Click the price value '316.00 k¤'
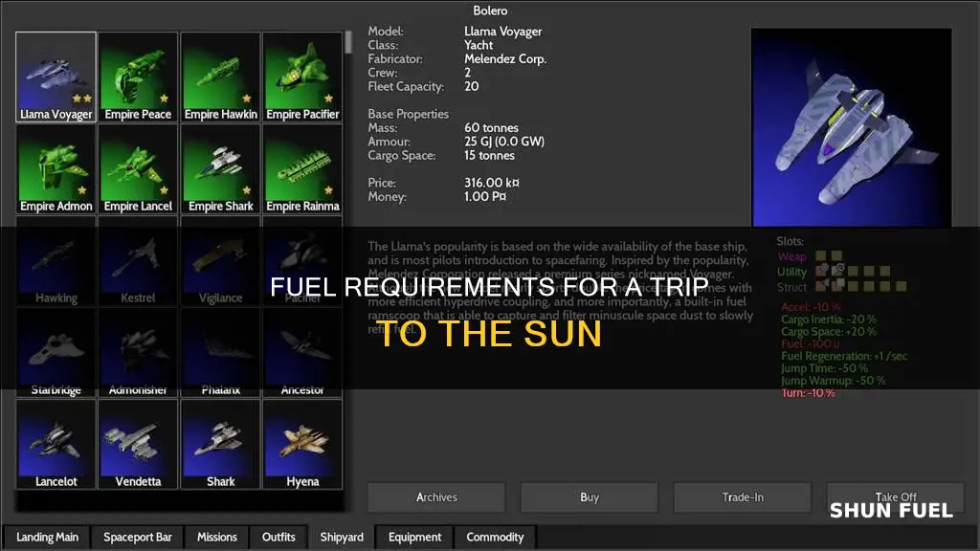The height and width of the screenshot is (551, 980). tap(492, 183)
